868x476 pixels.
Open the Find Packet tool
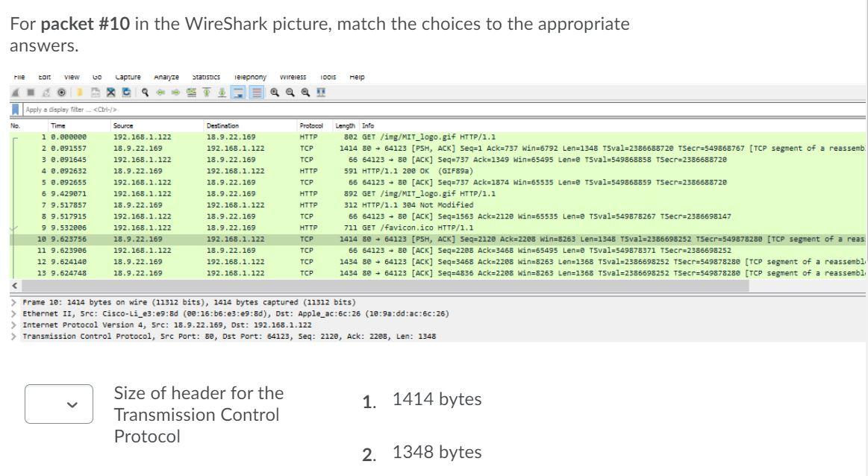pyautogui.click(x=144, y=92)
